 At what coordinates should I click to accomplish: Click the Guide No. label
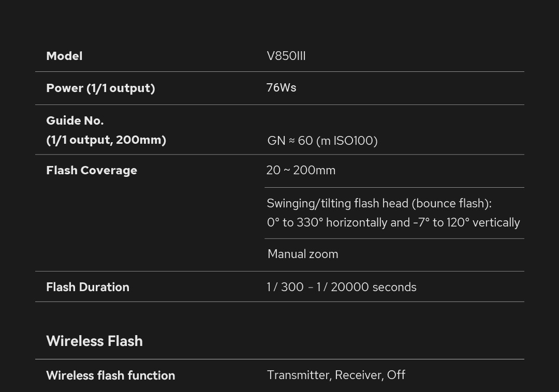75,120
